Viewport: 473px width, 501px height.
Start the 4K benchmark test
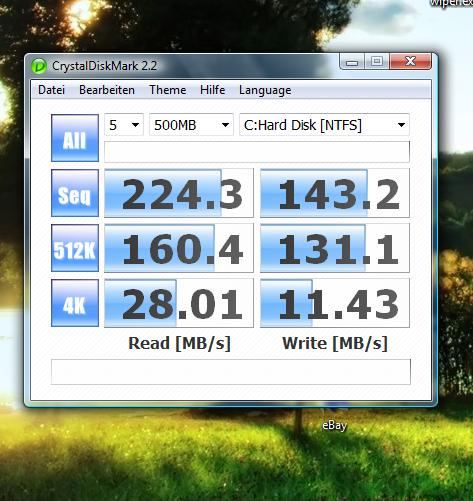click(x=75, y=303)
